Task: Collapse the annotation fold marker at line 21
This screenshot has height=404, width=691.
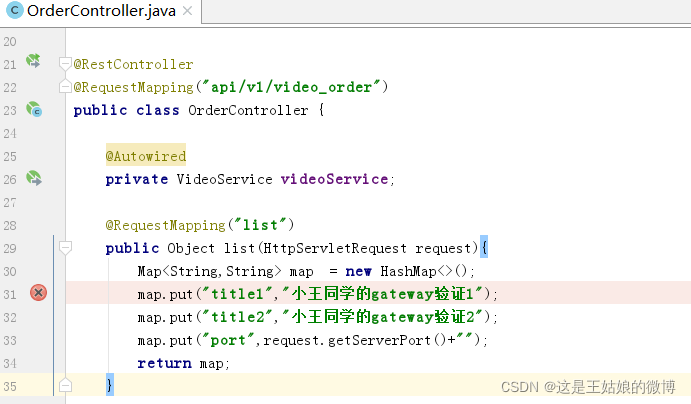Action: [x=65, y=64]
